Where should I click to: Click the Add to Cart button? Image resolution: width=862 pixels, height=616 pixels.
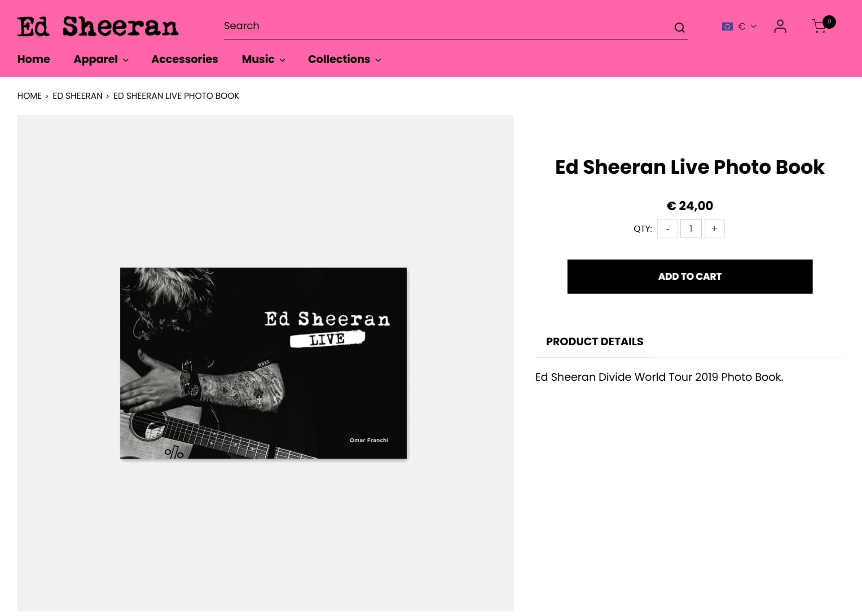coord(690,277)
